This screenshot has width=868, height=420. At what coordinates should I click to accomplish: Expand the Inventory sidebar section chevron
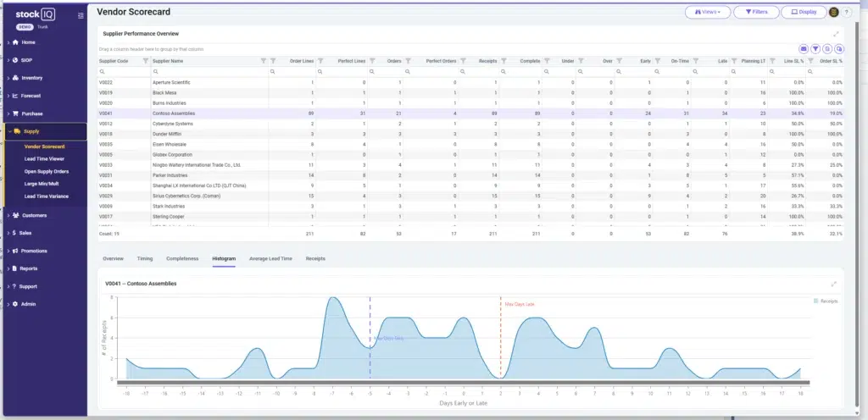tap(8, 78)
